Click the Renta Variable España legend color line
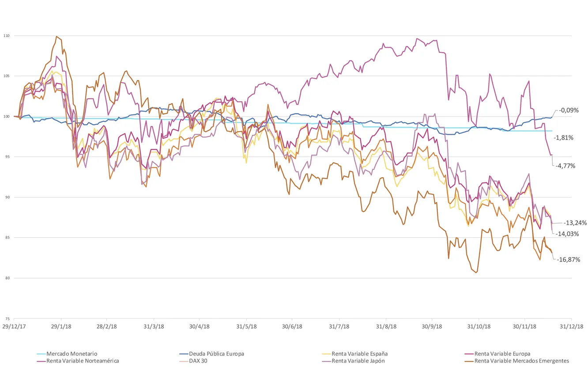Viewport: 588px width, 375px height. [x=326, y=354]
